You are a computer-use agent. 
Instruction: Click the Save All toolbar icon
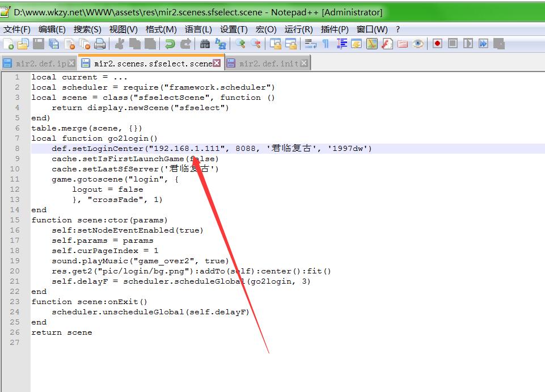tap(54, 44)
